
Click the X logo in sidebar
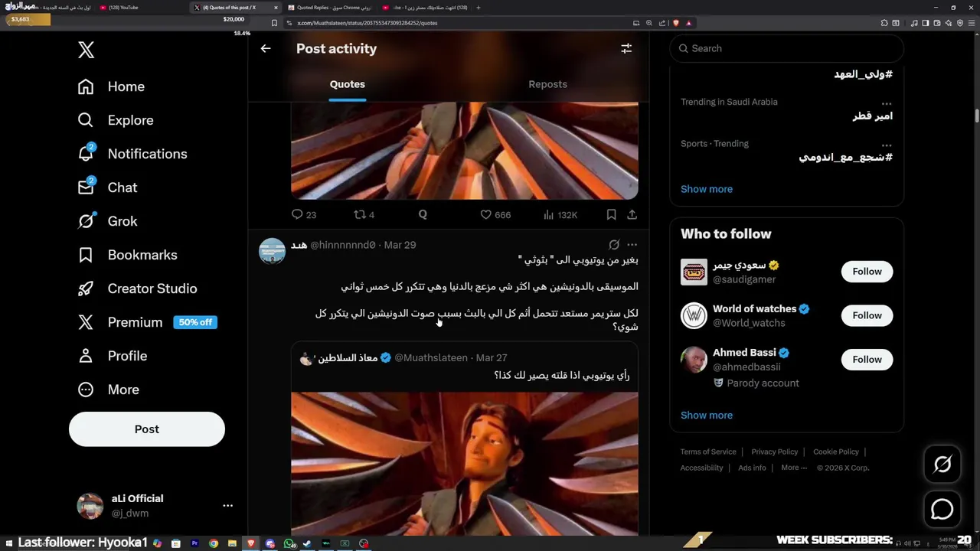pos(86,50)
